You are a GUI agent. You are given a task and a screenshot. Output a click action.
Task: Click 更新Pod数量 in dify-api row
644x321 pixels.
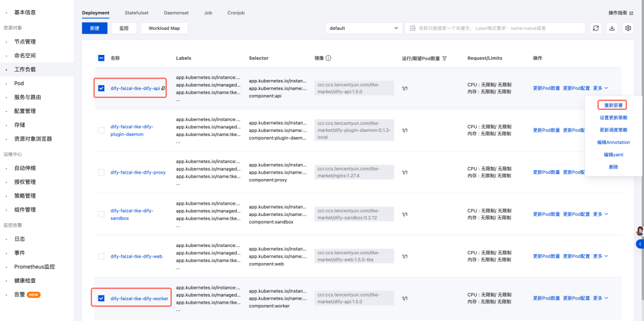[x=546, y=88]
